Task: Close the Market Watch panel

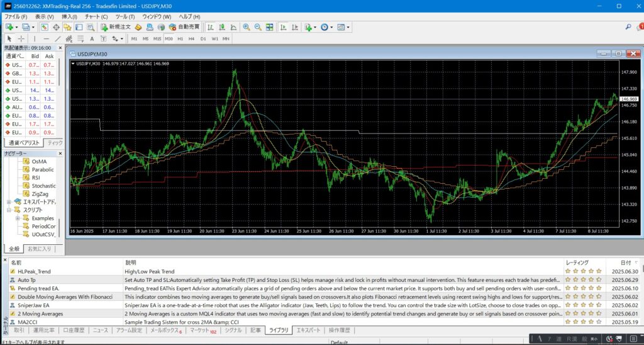Action: [60, 48]
